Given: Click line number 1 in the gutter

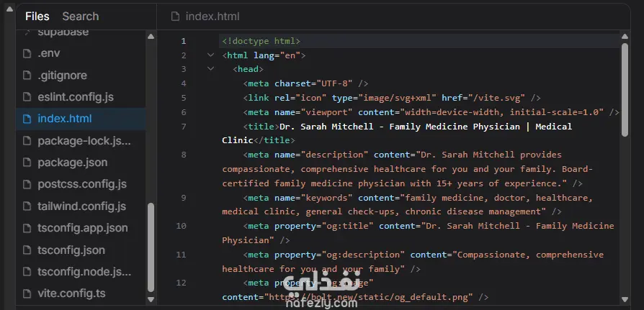Looking at the screenshot, I should click(x=183, y=41).
